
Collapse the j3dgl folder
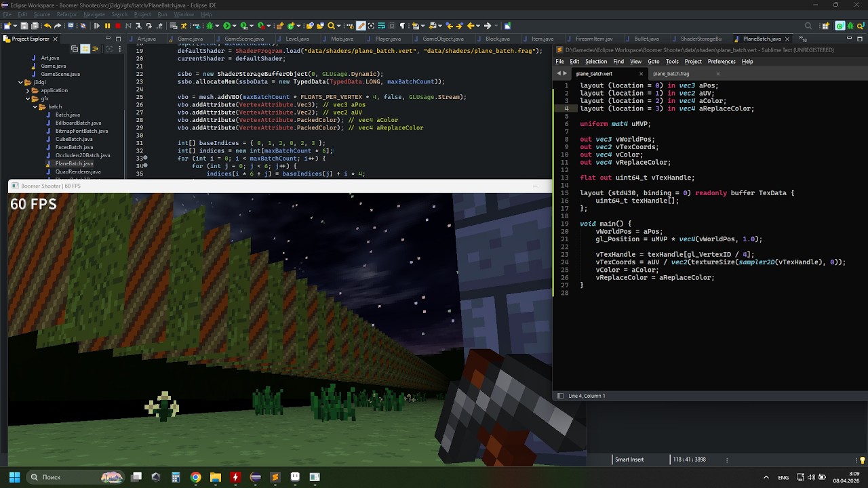tap(20, 82)
